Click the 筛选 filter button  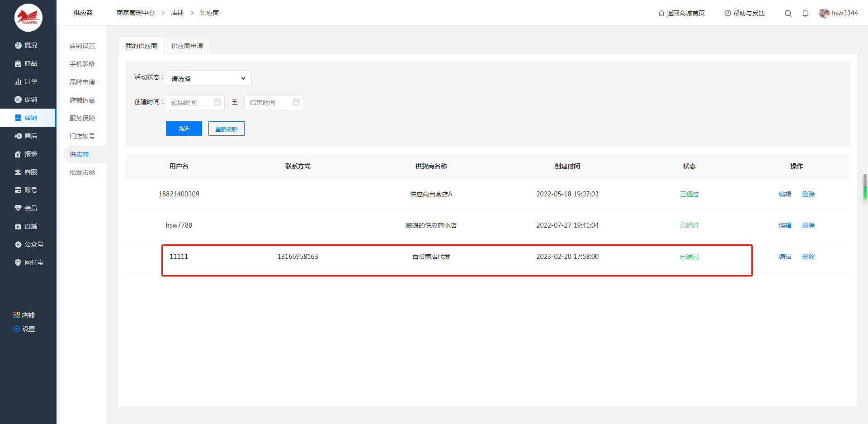[184, 129]
